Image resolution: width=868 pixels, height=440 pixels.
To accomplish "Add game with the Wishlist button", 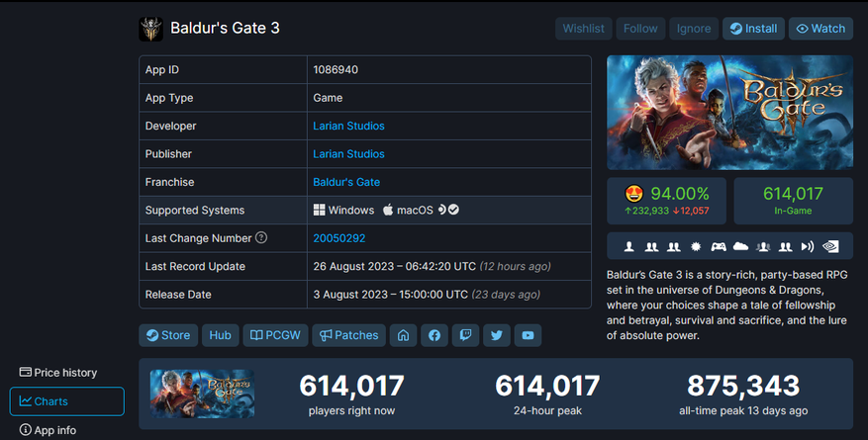I will click(x=584, y=29).
